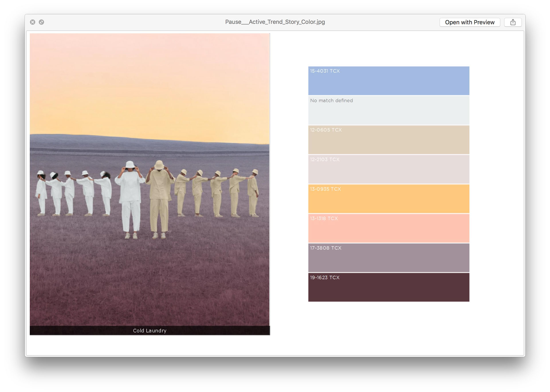Click the full-screen toggle icon in title bar
Image resolution: width=550 pixels, height=392 pixels.
tap(42, 22)
